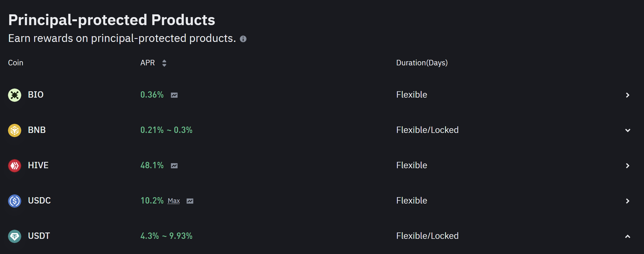Click the USDC coin logo icon
The image size is (644, 254).
pyautogui.click(x=15, y=201)
